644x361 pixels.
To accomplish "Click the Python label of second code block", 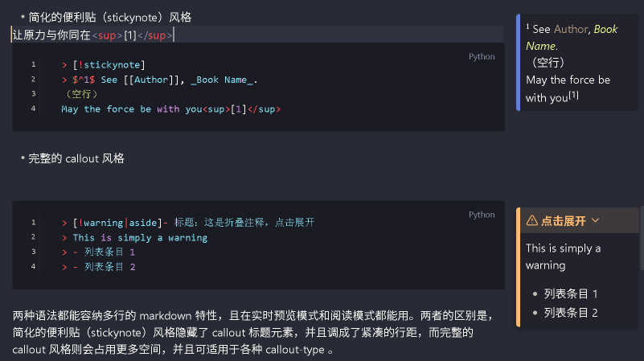I will coord(482,215).
